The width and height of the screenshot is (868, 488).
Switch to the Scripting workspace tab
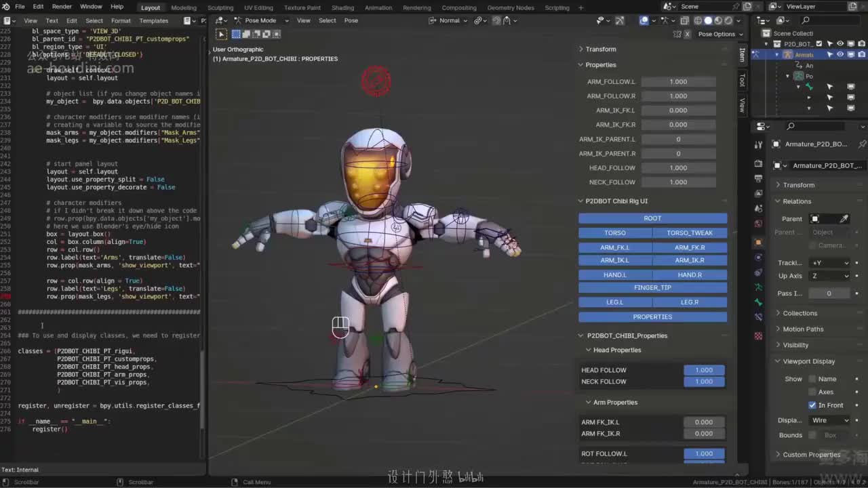pyautogui.click(x=557, y=7)
